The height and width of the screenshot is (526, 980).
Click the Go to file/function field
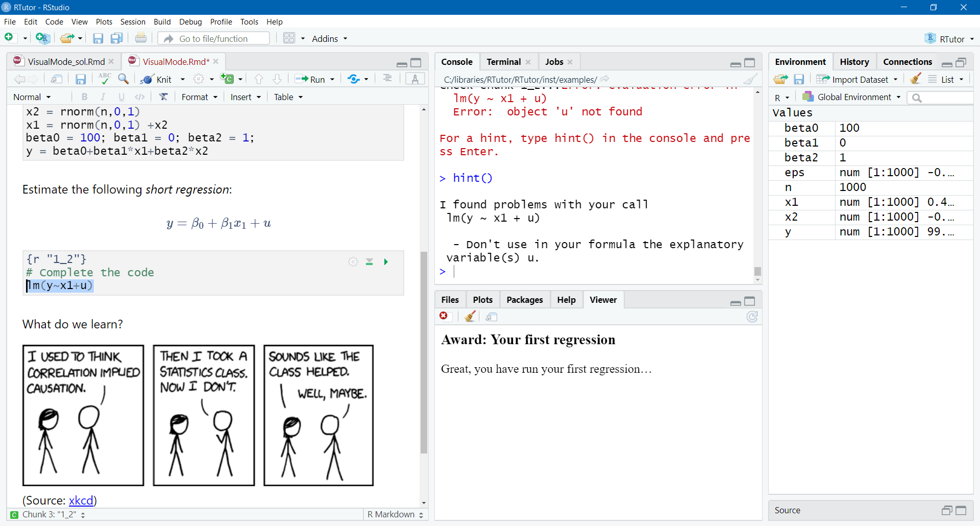click(213, 38)
